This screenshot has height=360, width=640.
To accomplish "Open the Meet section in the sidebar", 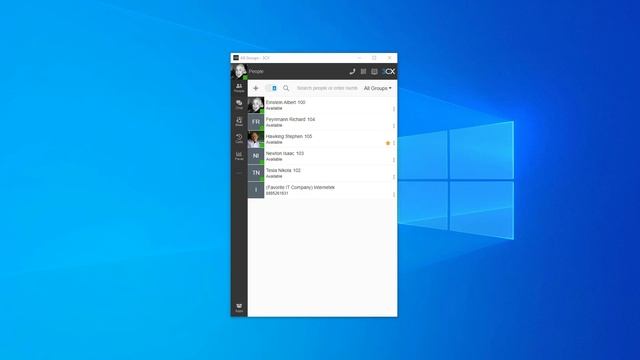I will 239,122.
